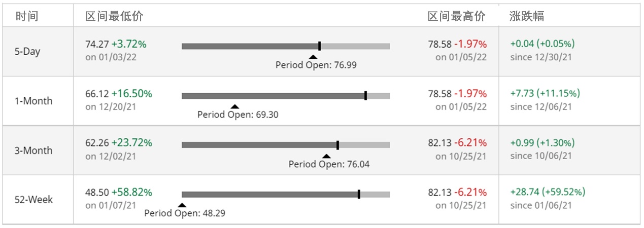Click the 52-Week period open triangle marker
644x228 pixels.
pos(182,205)
